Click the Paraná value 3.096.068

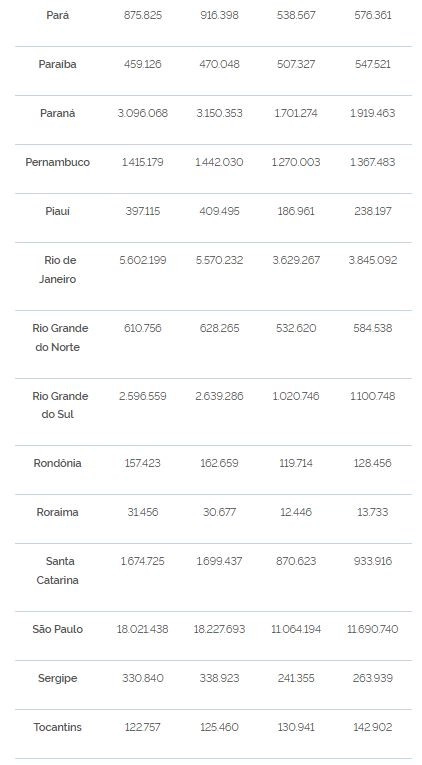tap(142, 113)
